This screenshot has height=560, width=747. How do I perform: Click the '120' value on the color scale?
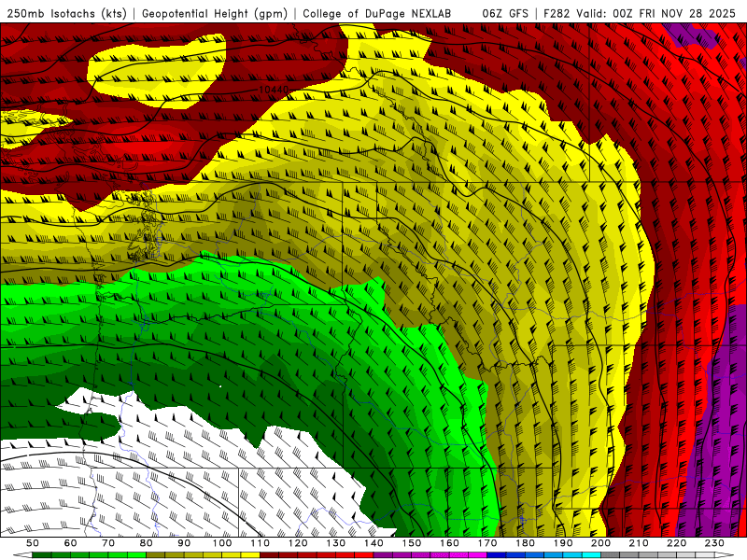[x=298, y=543]
